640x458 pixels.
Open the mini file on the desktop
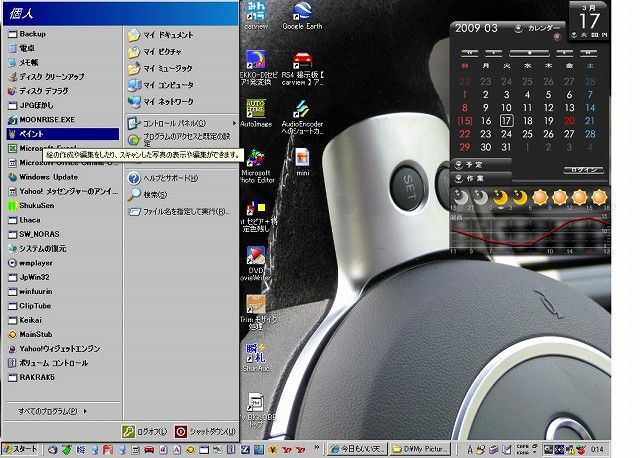302,162
